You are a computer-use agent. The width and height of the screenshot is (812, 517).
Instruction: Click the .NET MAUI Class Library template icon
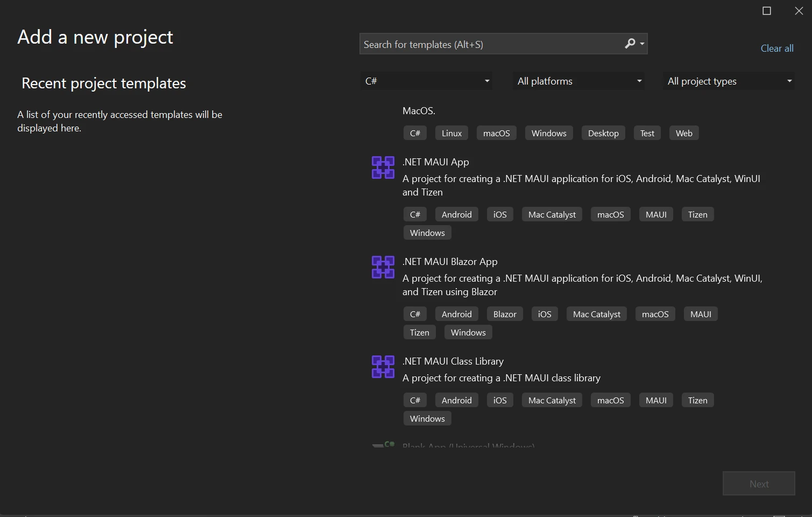pos(383,367)
